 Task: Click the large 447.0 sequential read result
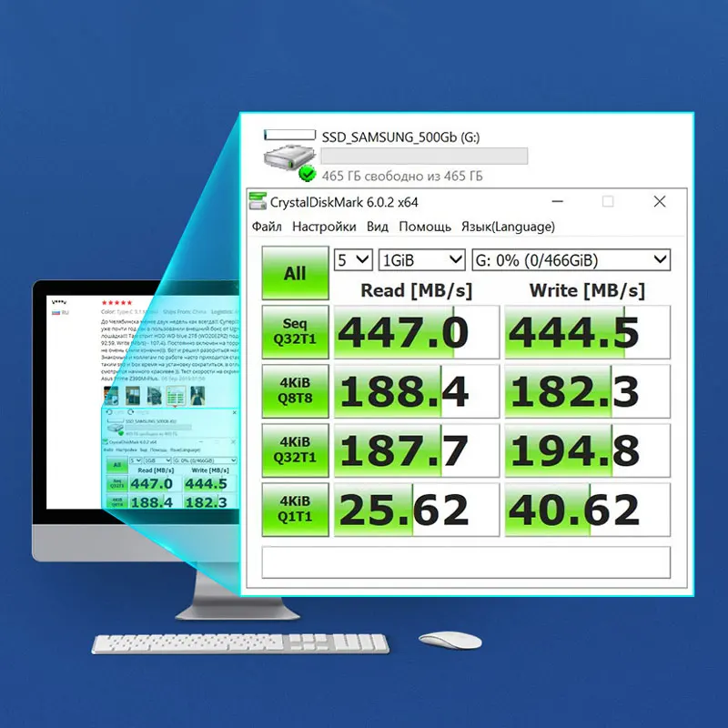coord(417,332)
